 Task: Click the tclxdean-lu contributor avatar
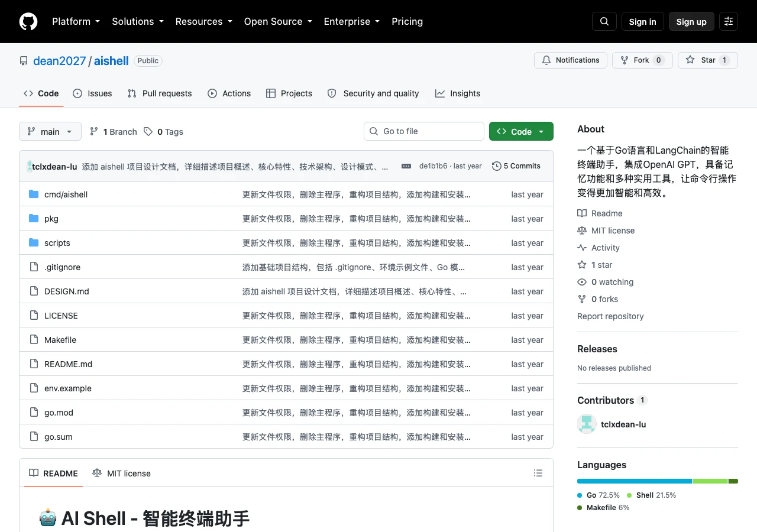(x=587, y=424)
